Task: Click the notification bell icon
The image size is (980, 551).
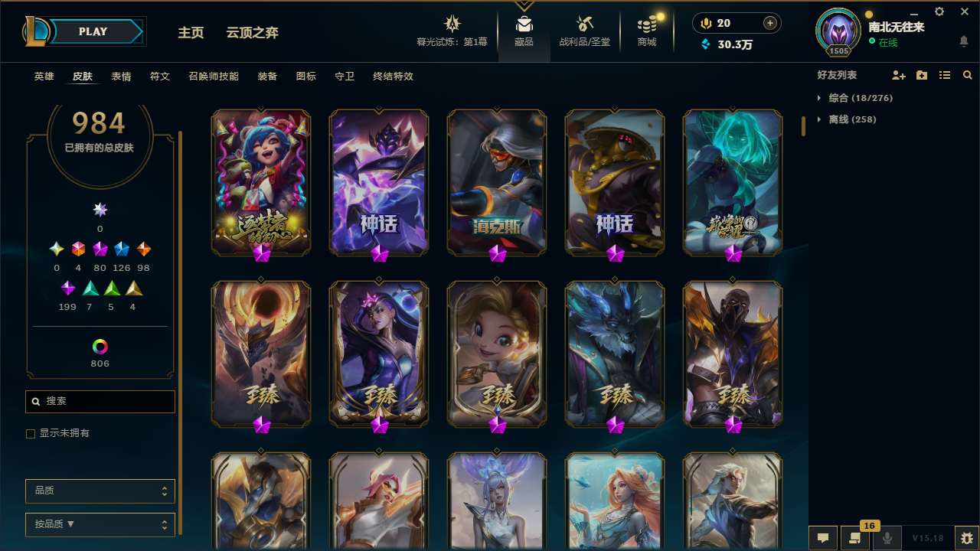Action: pyautogui.click(x=964, y=41)
